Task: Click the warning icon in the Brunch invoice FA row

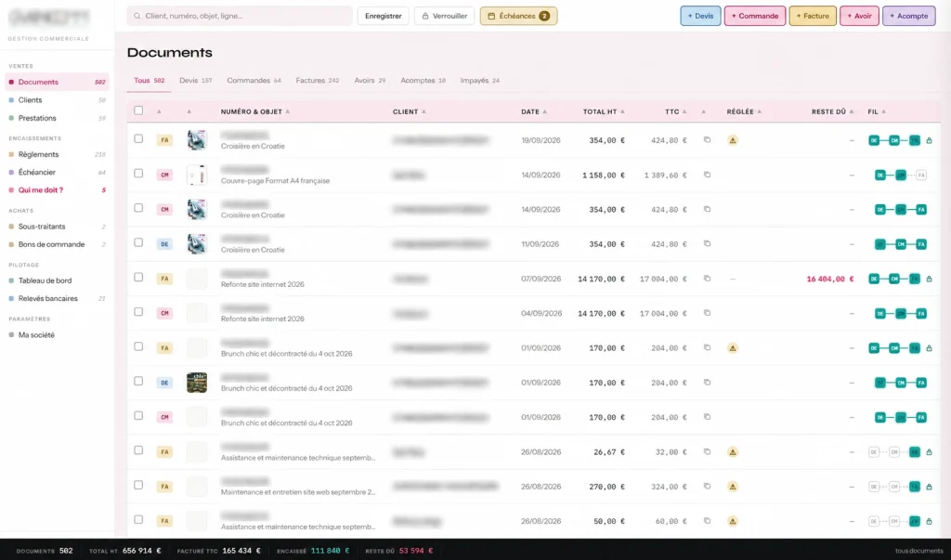Action: [733, 348]
